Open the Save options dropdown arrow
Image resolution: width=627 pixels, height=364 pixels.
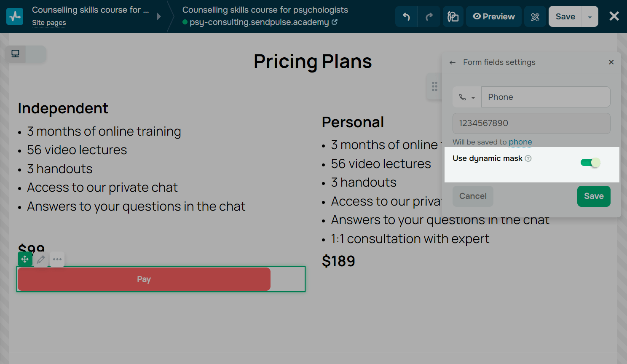coord(590,17)
